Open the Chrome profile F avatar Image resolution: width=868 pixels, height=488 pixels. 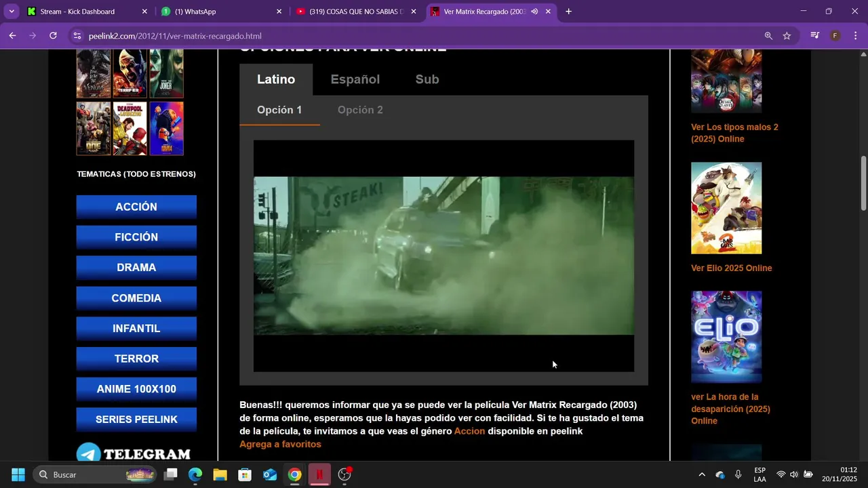pos(835,35)
